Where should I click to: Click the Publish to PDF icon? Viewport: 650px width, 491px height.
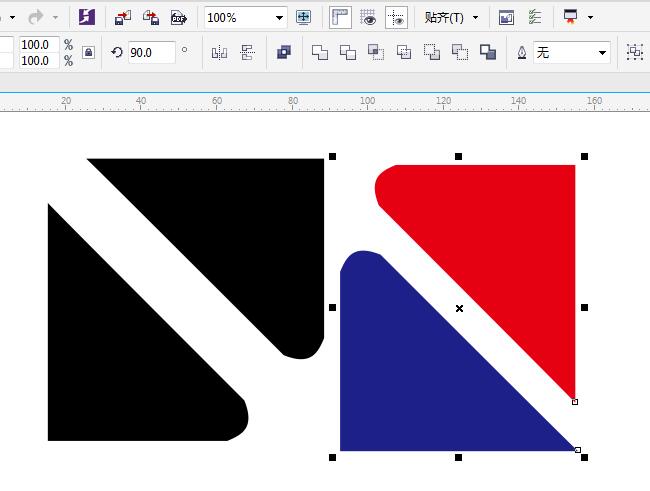click(x=179, y=18)
